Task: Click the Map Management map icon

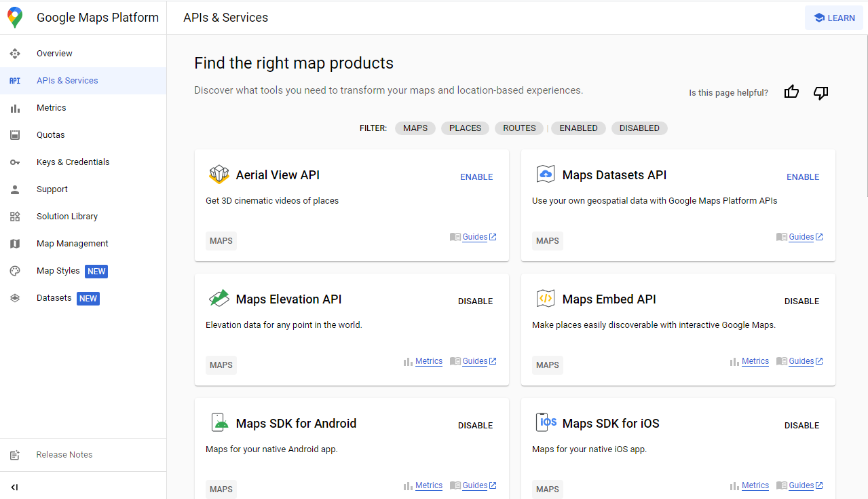Action: tap(15, 244)
